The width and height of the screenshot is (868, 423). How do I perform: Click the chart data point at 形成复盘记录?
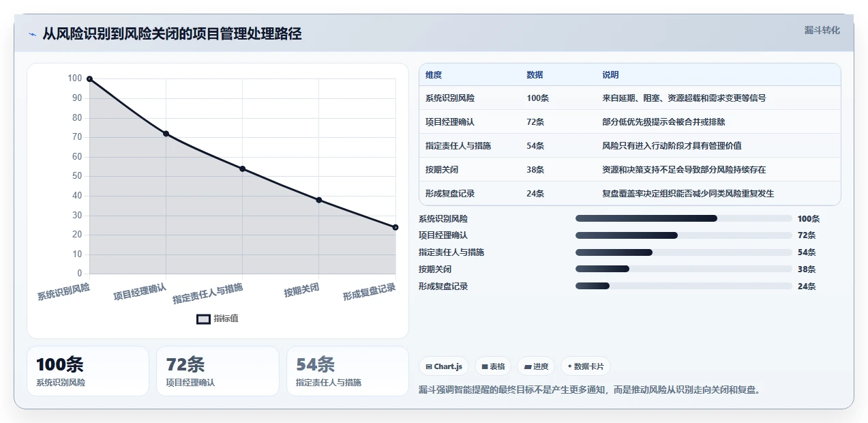pos(395,227)
